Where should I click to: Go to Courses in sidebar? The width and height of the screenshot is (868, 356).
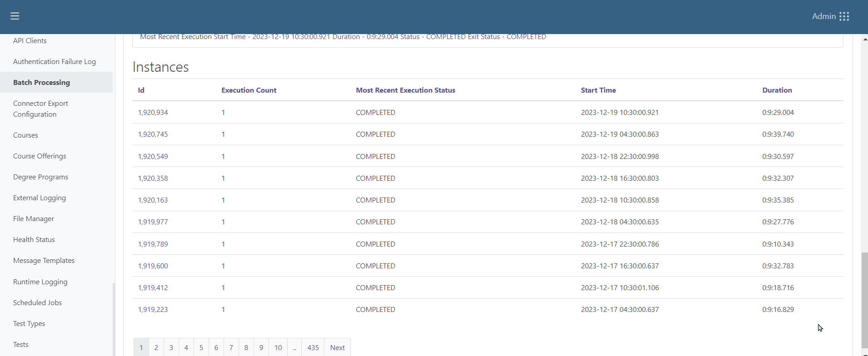coord(25,135)
